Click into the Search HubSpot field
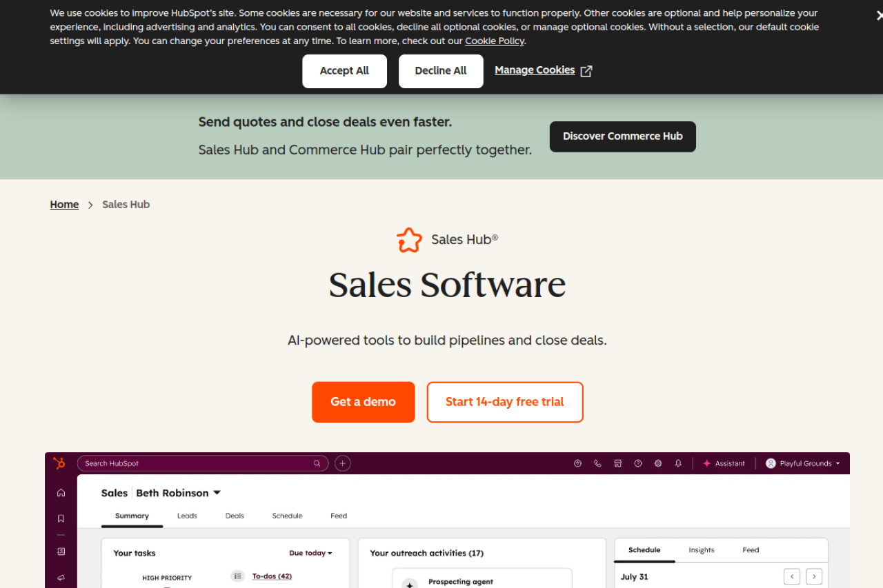The width and height of the screenshot is (883, 588). click(x=202, y=463)
